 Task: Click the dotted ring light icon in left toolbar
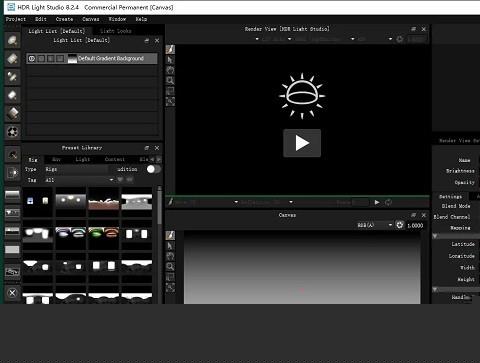pyautogui.click(x=12, y=132)
